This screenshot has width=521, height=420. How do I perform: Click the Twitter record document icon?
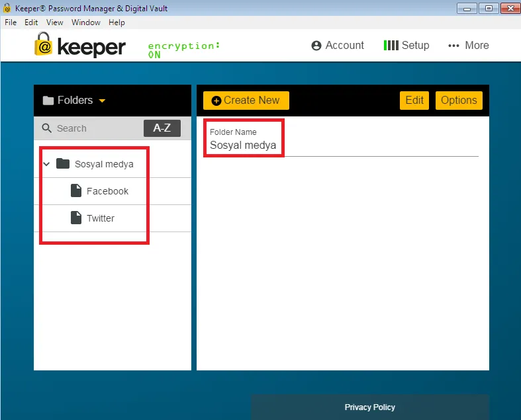click(x=76, y=218)
